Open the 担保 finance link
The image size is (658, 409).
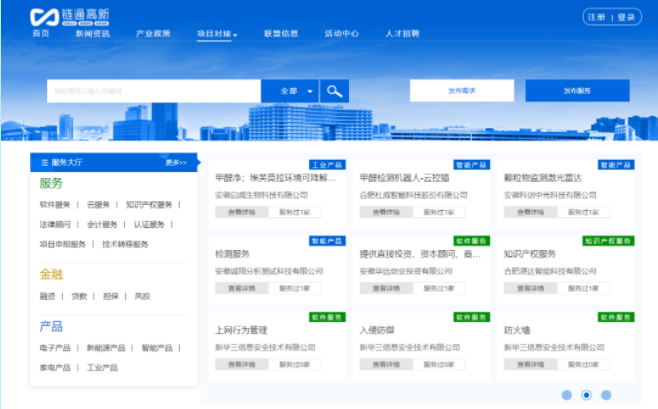(111, 296)
